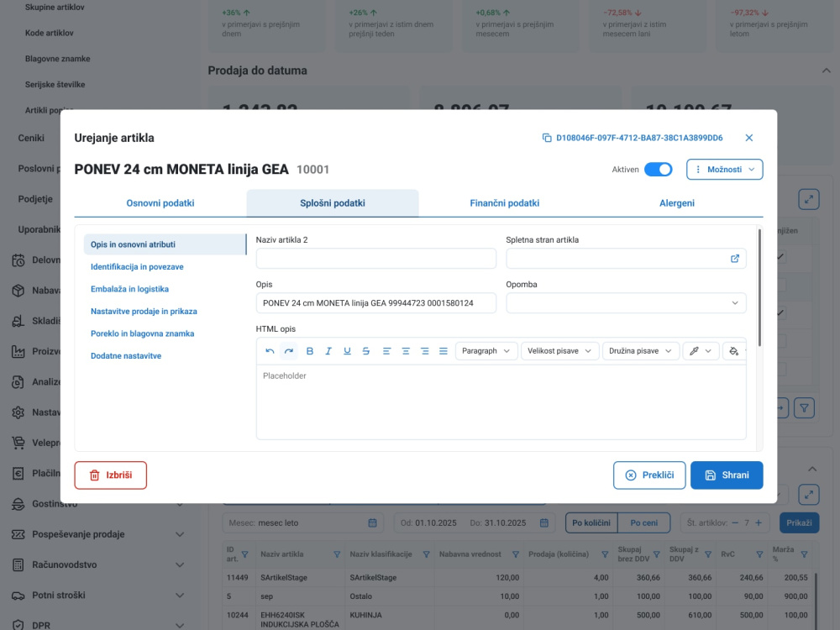Image resolution: width=840 pixels, height=630 pixels.
Task: Go to the Alergeni tab
Action: tap(676, 203)
